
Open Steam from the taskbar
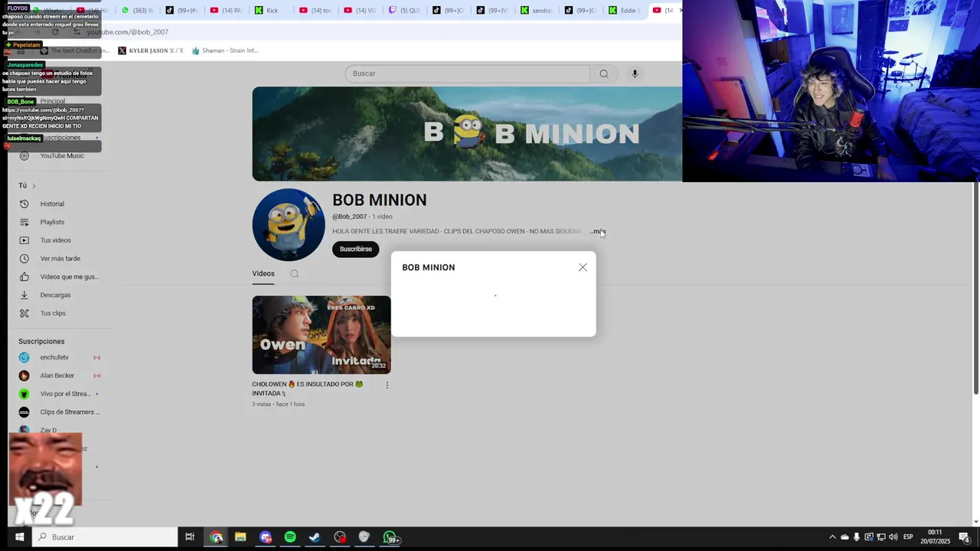pyautogui.click(x=315, y=537)
